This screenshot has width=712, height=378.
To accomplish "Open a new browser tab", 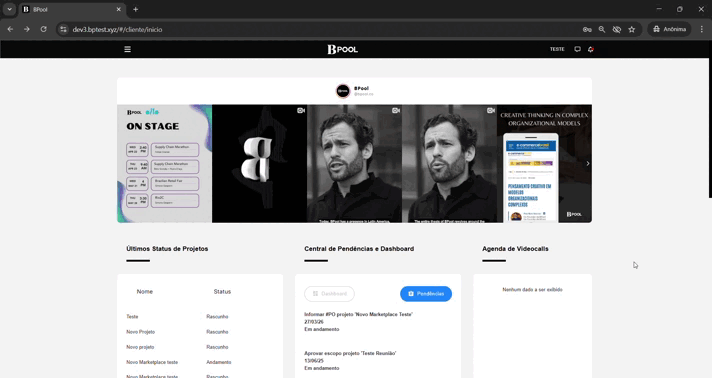I will pos(135,9).
